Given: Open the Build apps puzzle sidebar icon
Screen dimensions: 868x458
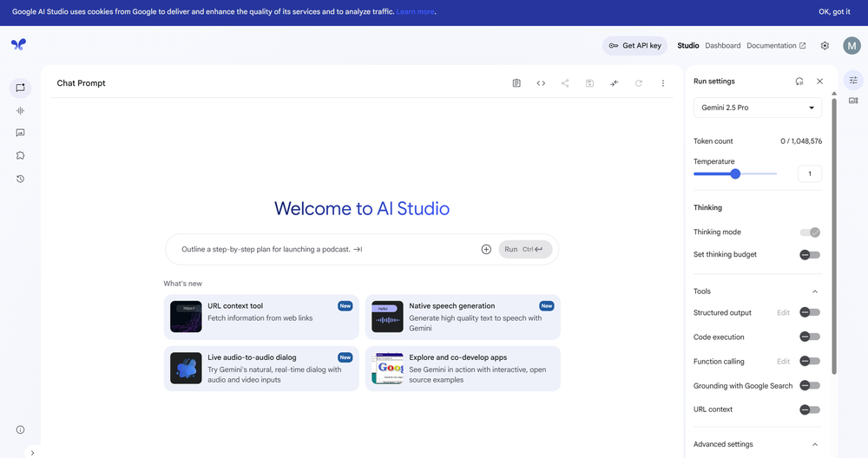Looking at the screenshot, I should point(21,155).
